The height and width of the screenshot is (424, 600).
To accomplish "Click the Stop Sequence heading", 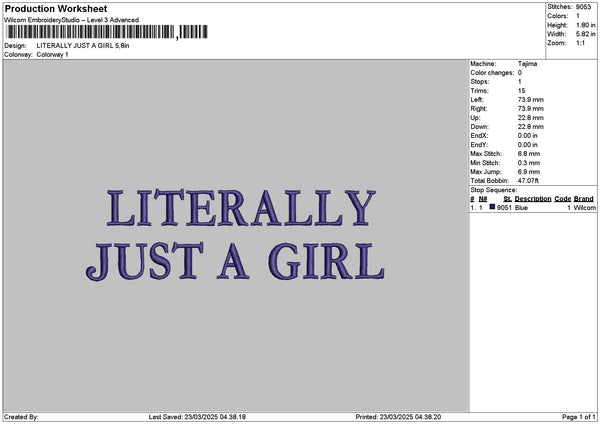I will click(493, 189).
